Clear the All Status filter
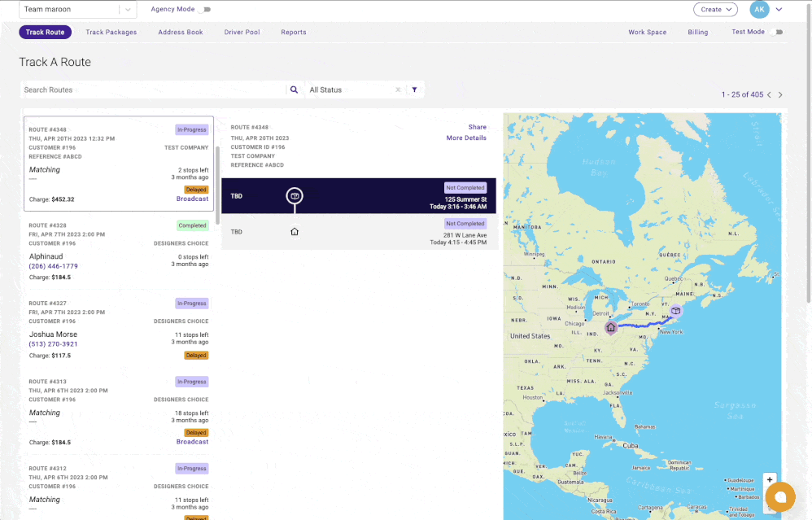Screen dimensions: 812x520 pos(398,90)
